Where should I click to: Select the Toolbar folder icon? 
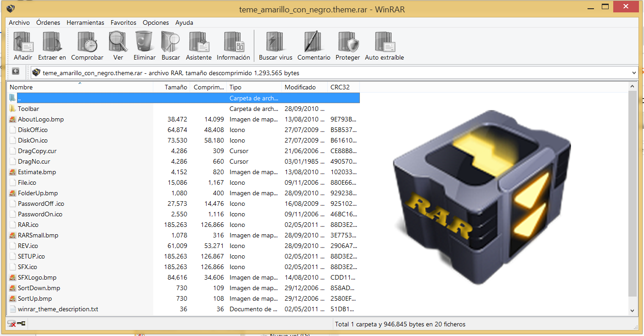(12, 109)
